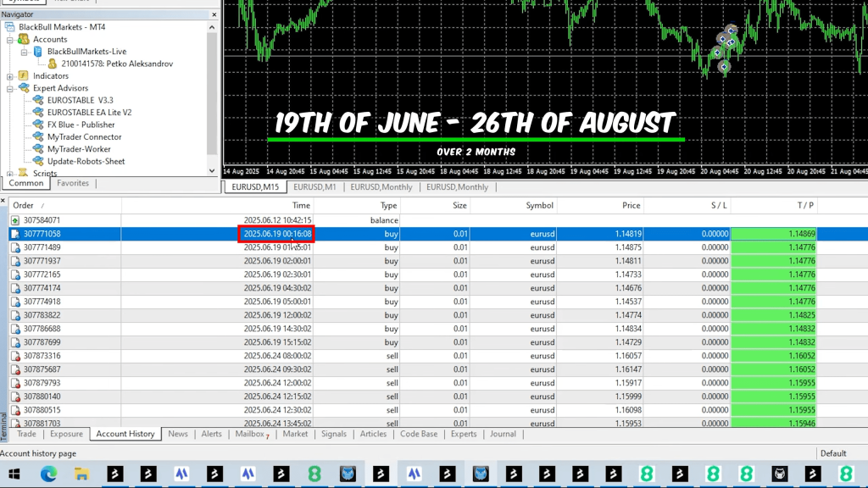The height and width of the screenshot is (488, 868).
Task: Switch to the Favorites tab in Navigator
Action: coord(73,183)
